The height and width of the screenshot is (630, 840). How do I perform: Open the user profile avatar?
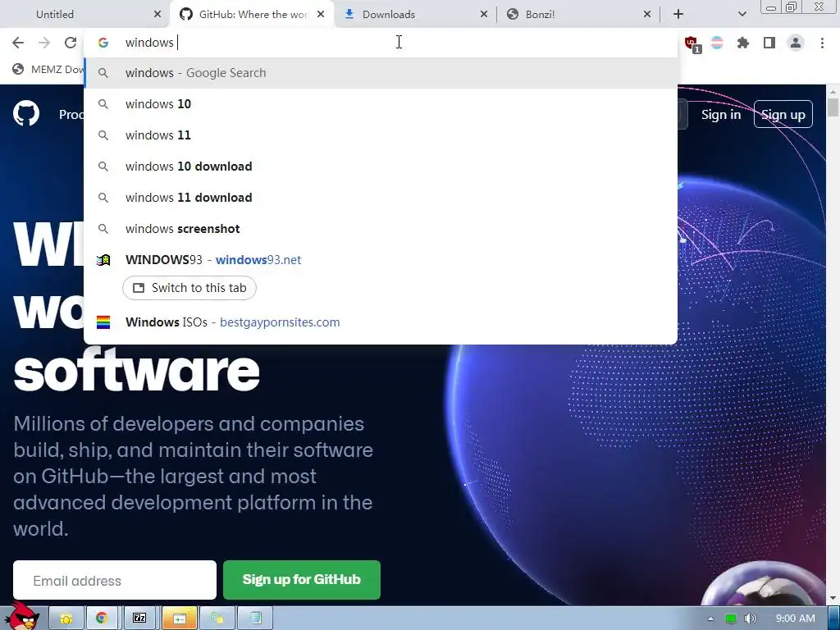(x=796, y=43)
